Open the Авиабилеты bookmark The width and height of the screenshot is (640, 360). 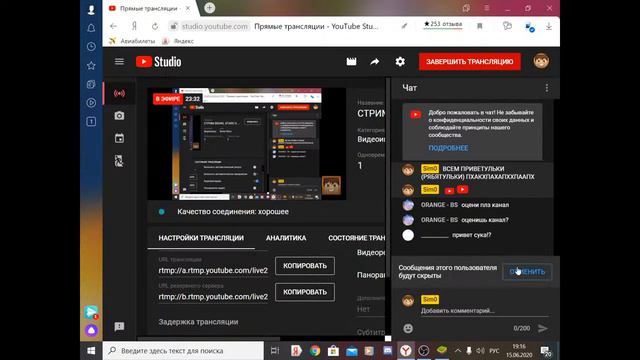[132, 41]
